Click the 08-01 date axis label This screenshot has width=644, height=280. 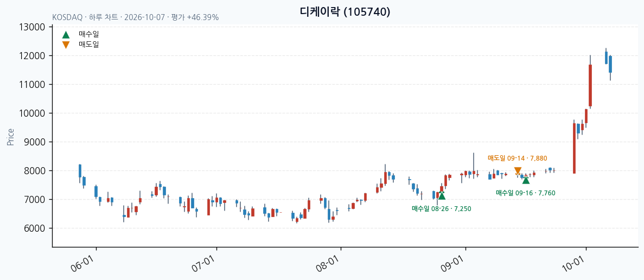coord(327,263)
